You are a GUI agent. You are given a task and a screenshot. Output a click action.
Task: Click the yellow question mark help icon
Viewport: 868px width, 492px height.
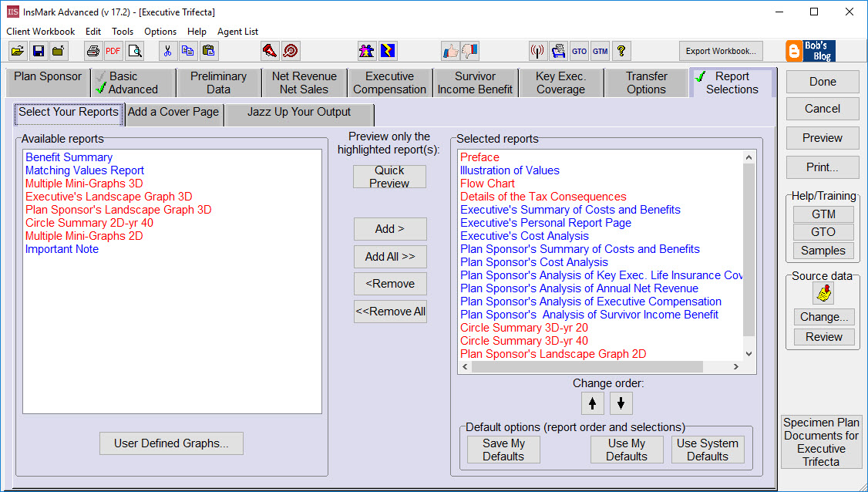point(621,50)
